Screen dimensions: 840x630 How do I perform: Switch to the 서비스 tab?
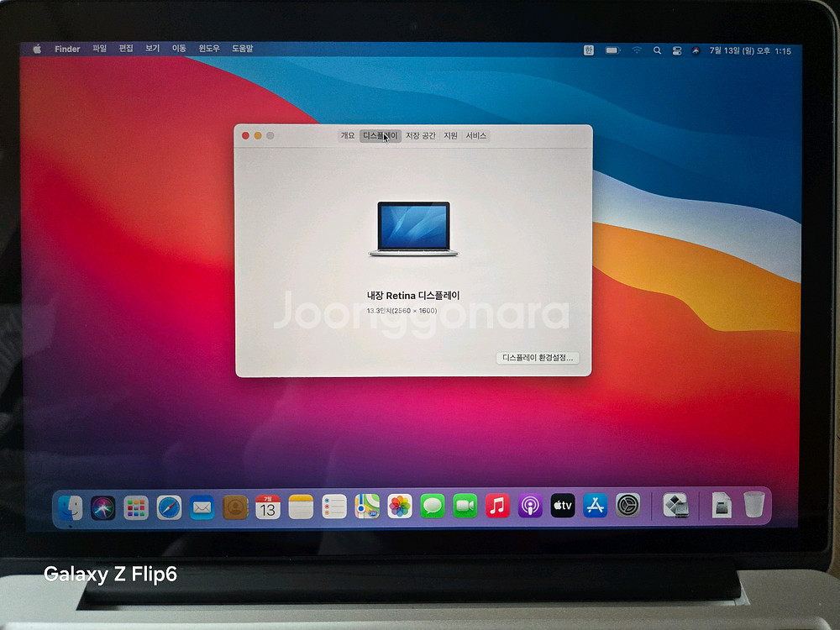pos(475,135)
